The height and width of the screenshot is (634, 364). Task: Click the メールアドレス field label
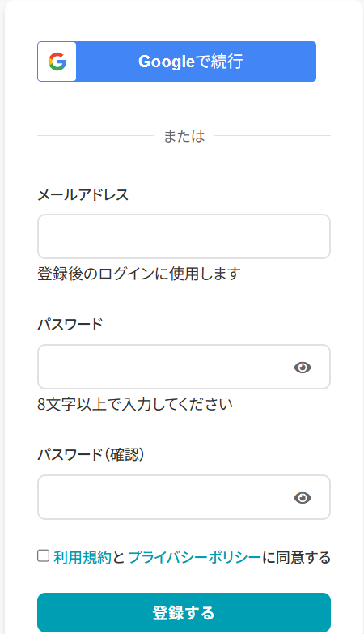tap(83, 195)
